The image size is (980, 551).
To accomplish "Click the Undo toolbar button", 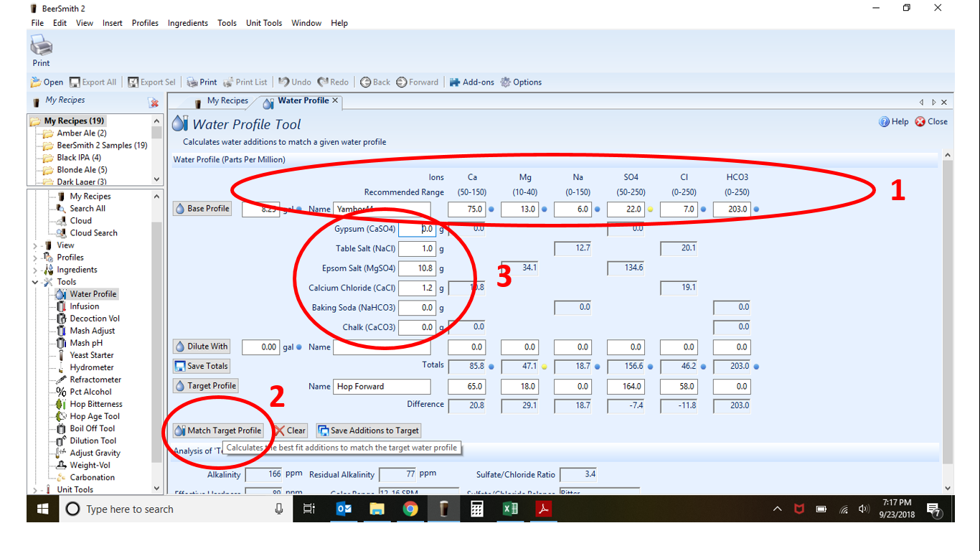I will (295, 82).
